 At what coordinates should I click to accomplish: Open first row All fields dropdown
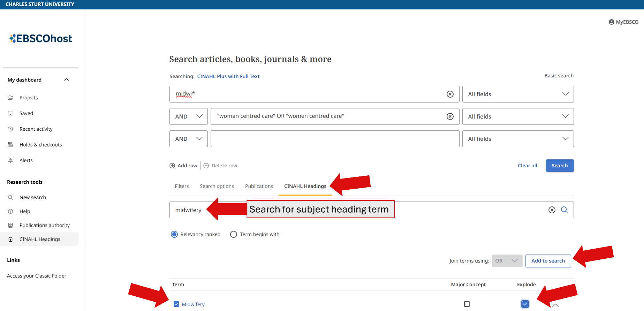click(x=518, y=94)
